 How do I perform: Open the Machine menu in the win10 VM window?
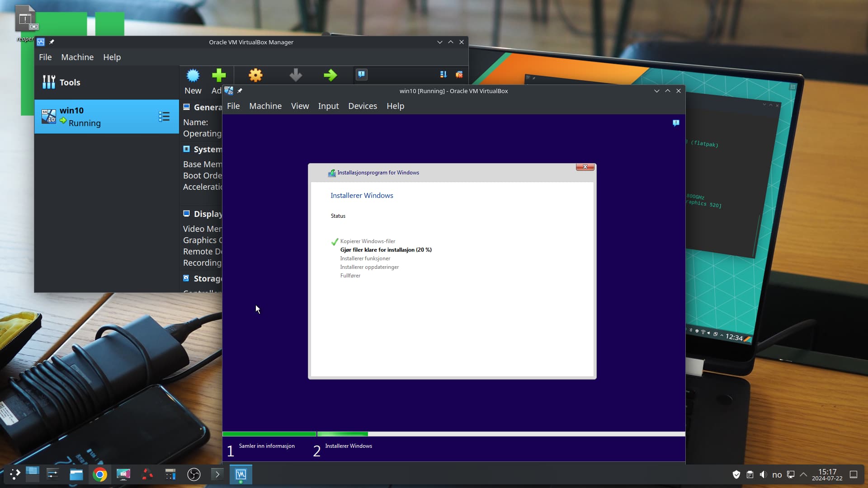265,106
